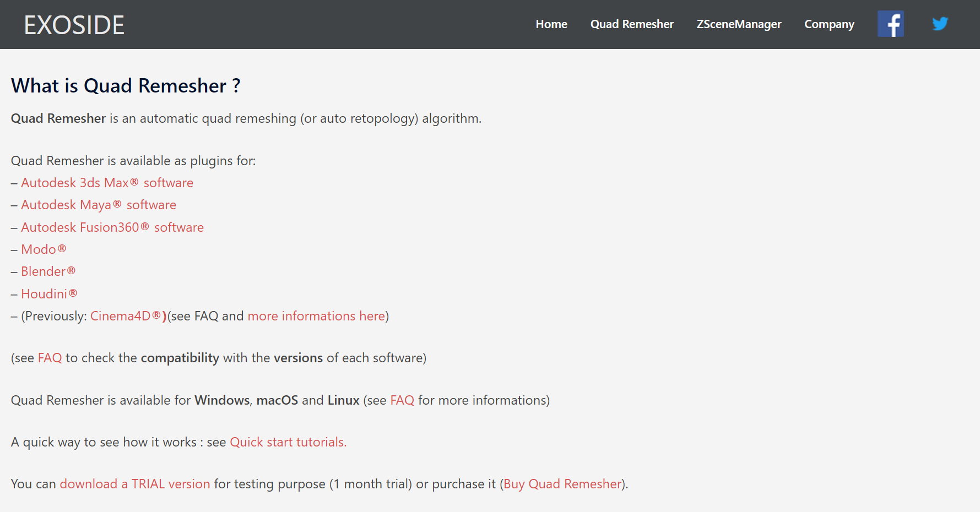Click the '(1 month trial)' text
Screen dimensions: 980x512
pos(371,484)
